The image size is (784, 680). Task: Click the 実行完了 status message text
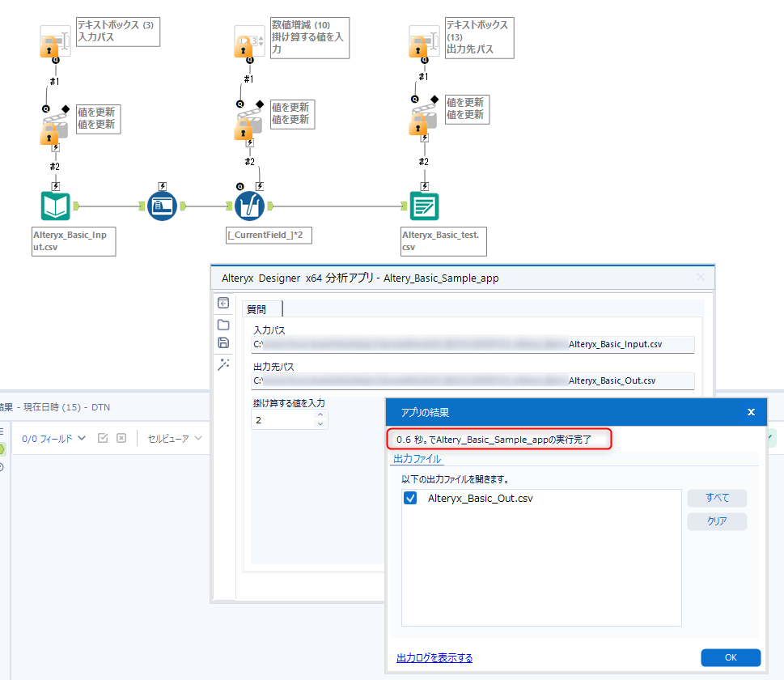tap(494, 440)
